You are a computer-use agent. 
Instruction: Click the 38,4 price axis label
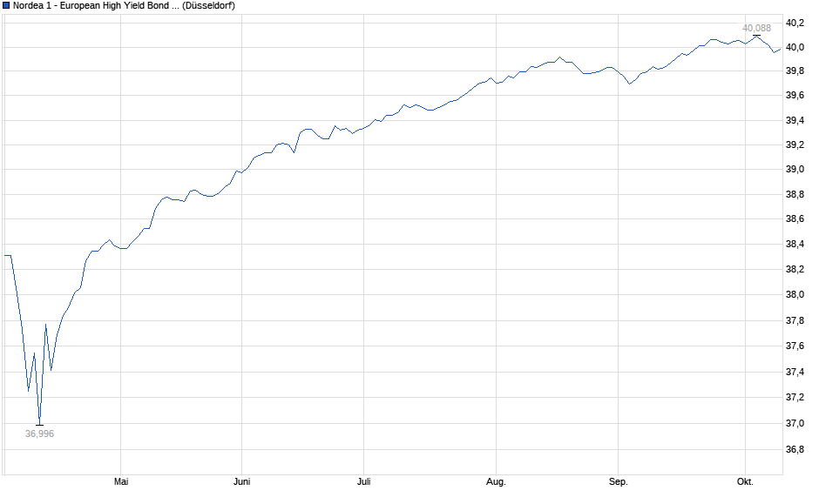795,245
